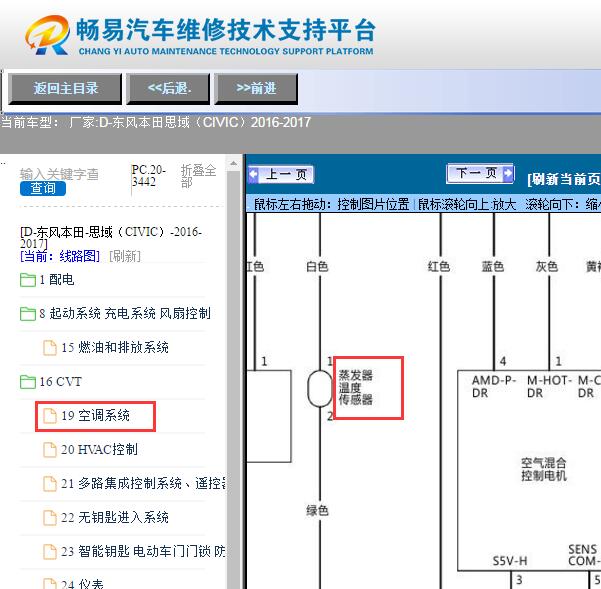Click document icon for 22 无钥匙进入系统
This screenshot has height=589, width=601.
[x=49, y=518]
